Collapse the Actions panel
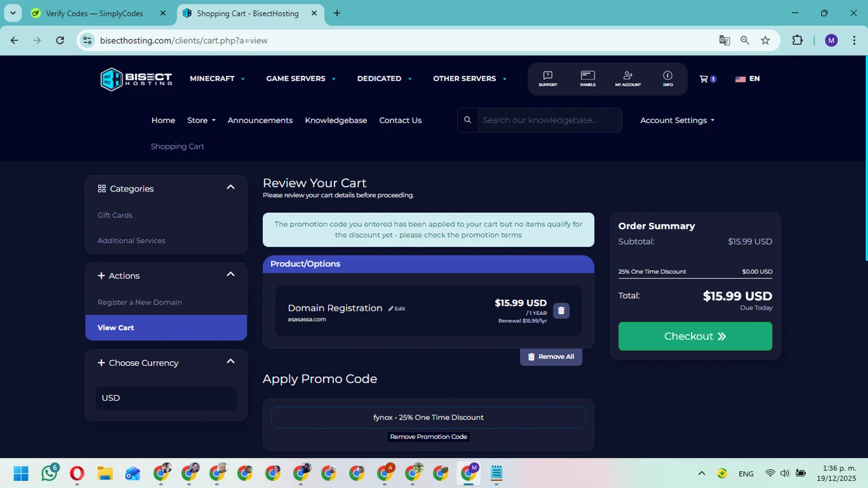The image size is (868, 488). [230, 274]
